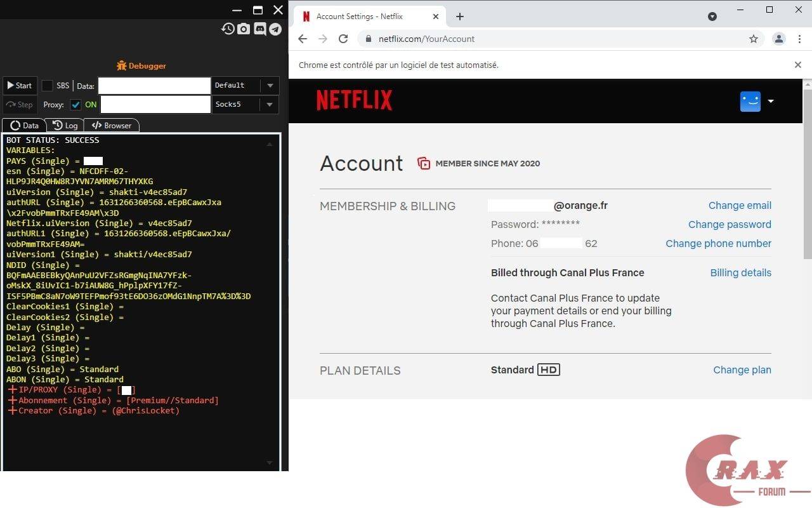Maximize the debugger window
The height and width of the screenshot is (508, 812).
pyautogui.click(x=258, y=10)
